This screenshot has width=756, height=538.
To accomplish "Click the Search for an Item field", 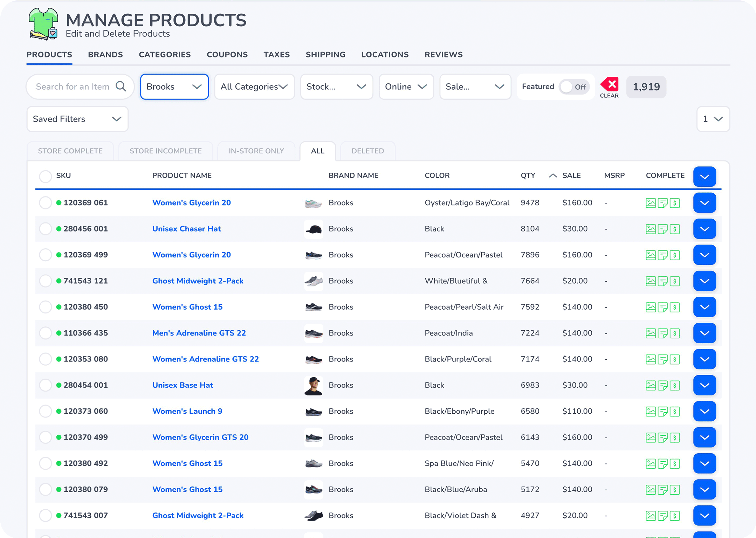I will tap(80, 87).
